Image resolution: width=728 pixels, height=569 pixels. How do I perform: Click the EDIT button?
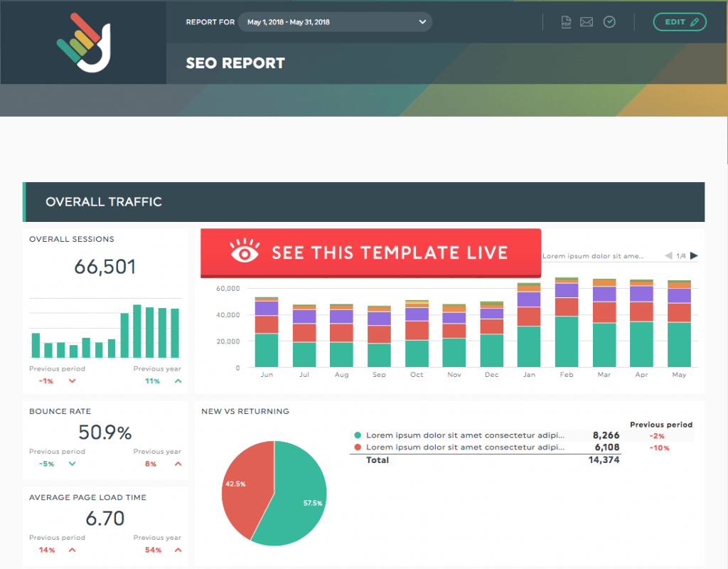(x=679, y=22)
